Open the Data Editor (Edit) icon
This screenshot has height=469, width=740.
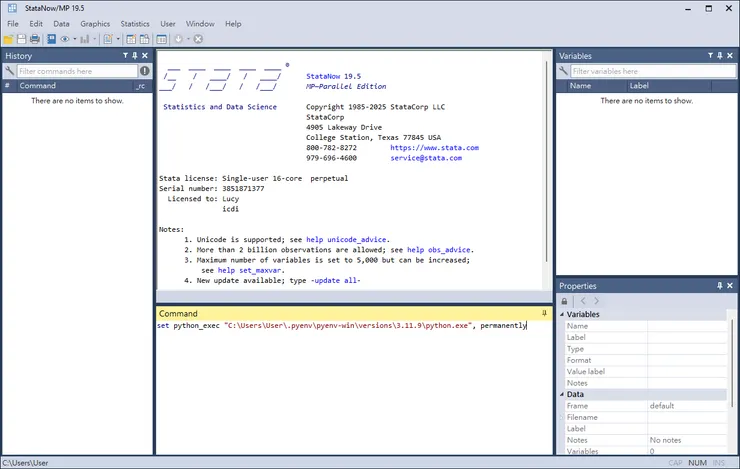click(x=131, y=39)
